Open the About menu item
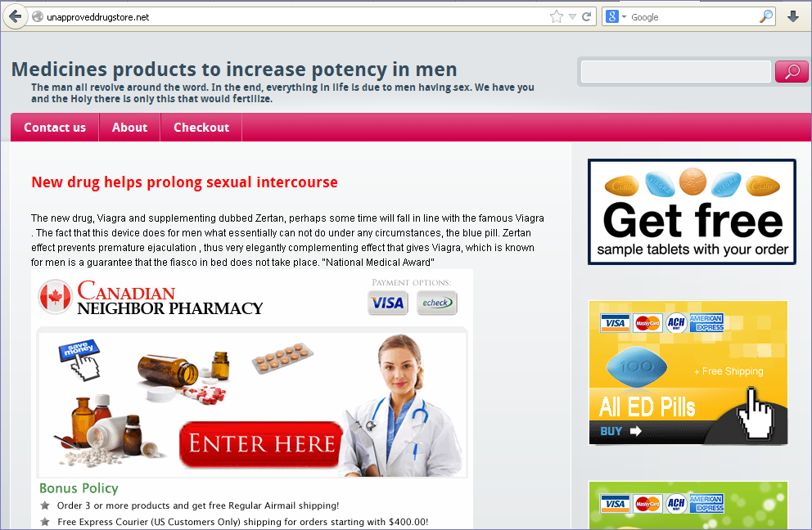This screenshot has height=530, width=812. pyautogui.click(x=129, y=128)
